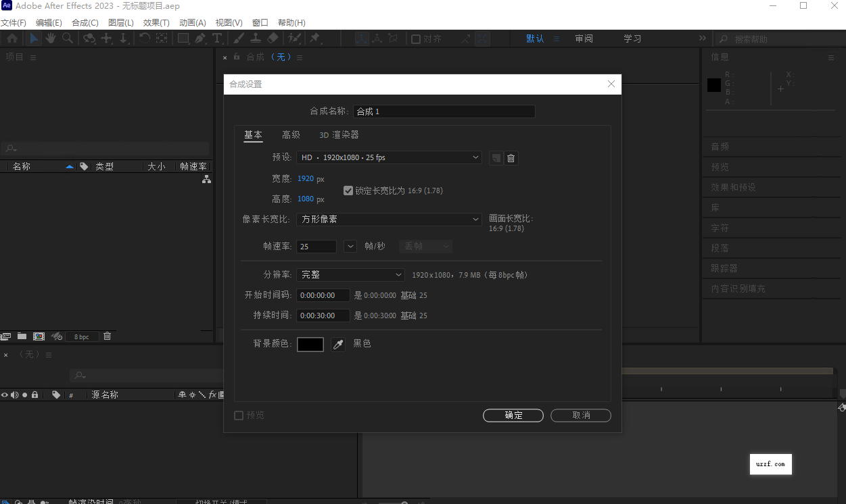Open the 预设 composition preset dropdown
Image resolution: width=846 pixels, height=504 pixels.
pyautogui.click(x=389, y=157)
